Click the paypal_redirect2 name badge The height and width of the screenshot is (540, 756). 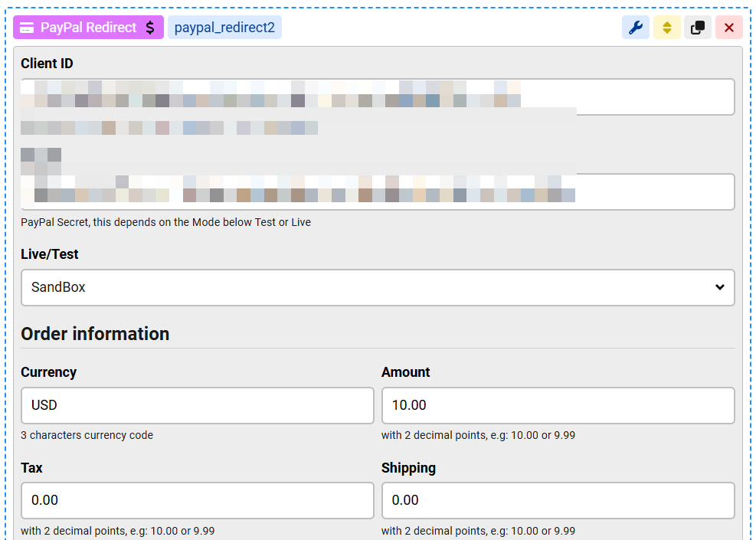pyautogui.click(x=224, y=27)
